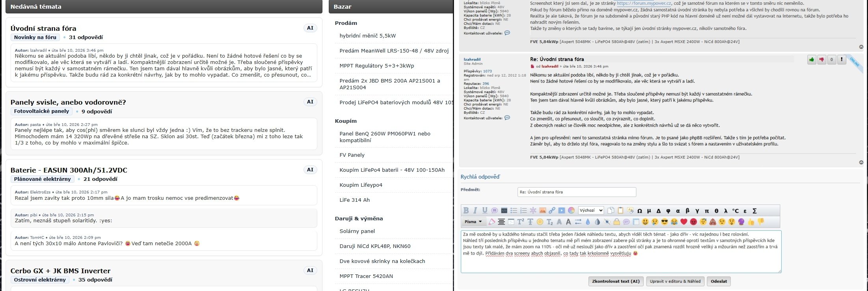Screen dimensions: 868x291
Task: Underline text using the U toolbar icon
Action: point(484,210)
